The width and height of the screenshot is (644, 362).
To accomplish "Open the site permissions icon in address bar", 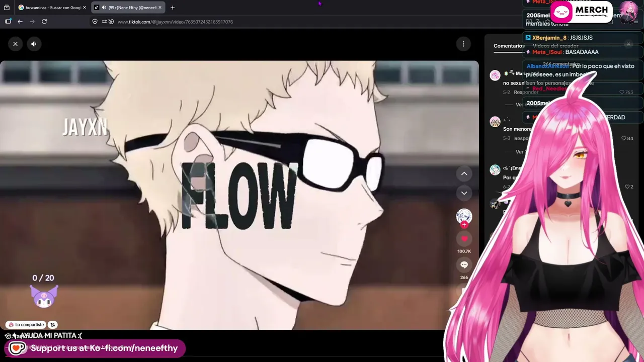I will point(104,22).
